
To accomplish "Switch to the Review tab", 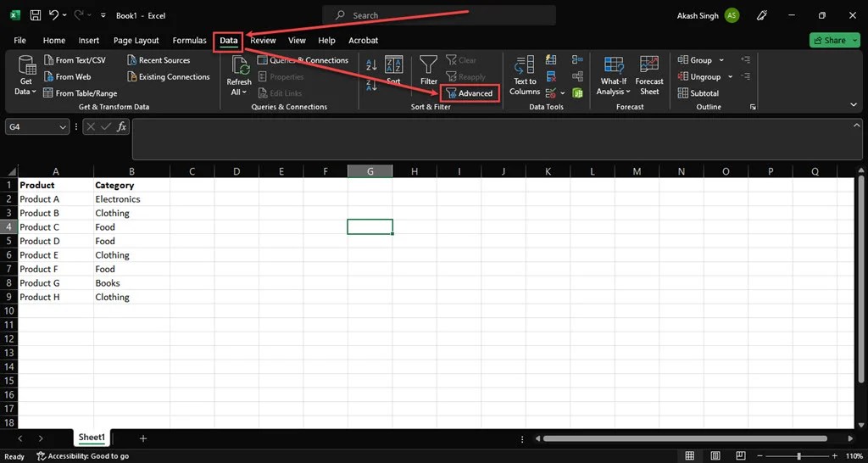I will click(263, 41).
